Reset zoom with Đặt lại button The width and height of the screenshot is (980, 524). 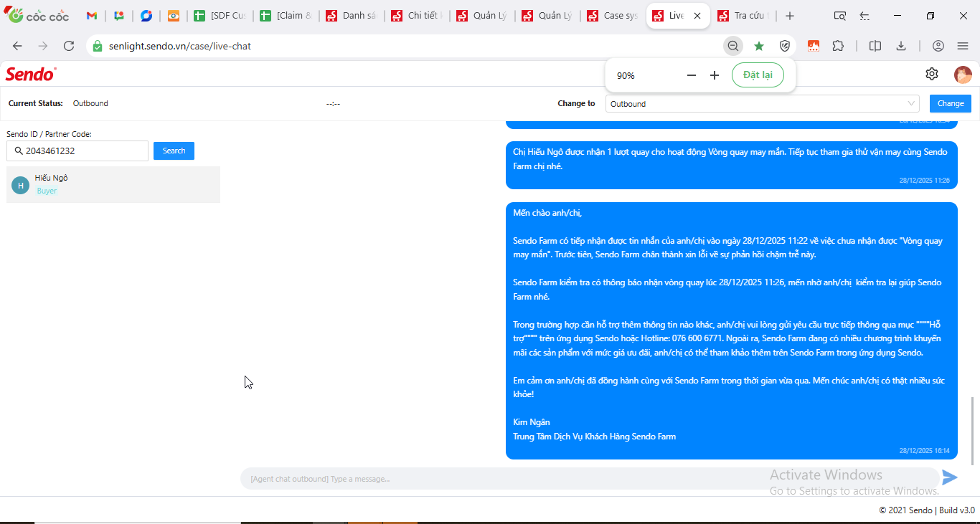click(x=758, y=75)
